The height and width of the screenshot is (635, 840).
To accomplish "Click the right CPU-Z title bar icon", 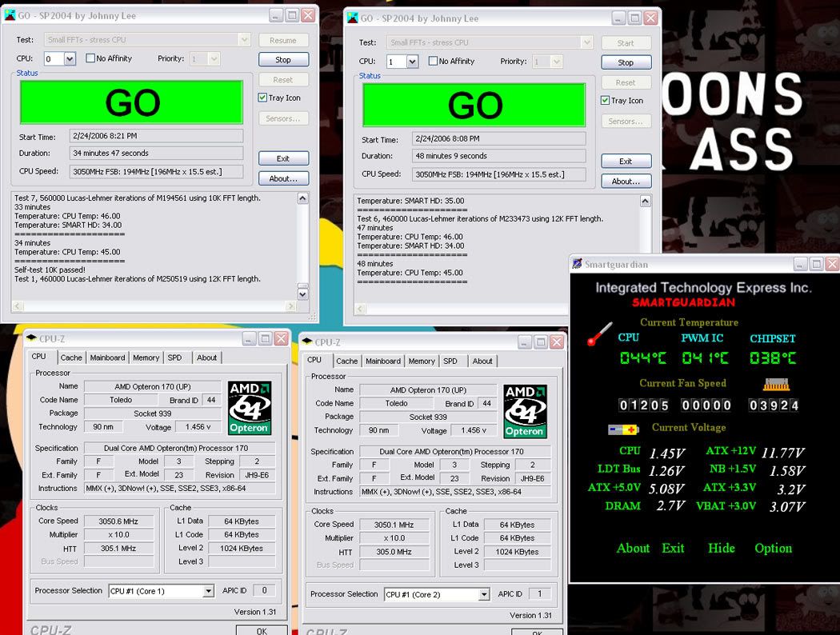I will click(x=307, y=341).
